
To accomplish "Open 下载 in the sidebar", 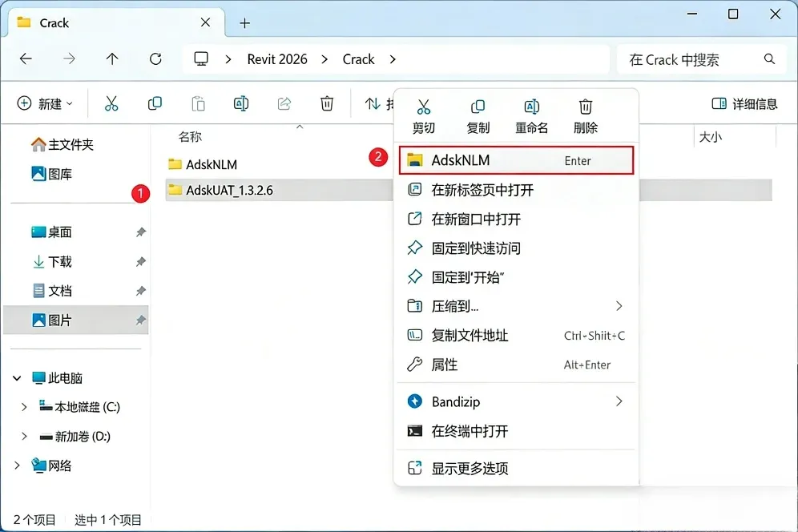I will pyautogui.click(x=52, y=262).
